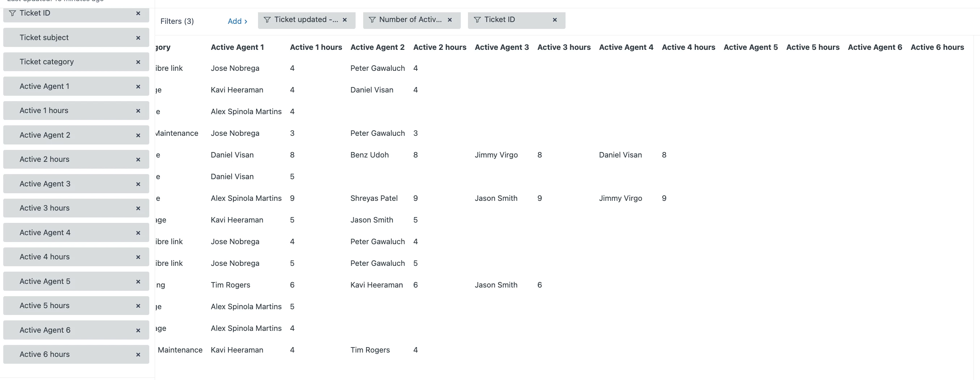Remove Active 4 hours column chip
The width and height of the screenshot is (980, 380).
(138, 257)
